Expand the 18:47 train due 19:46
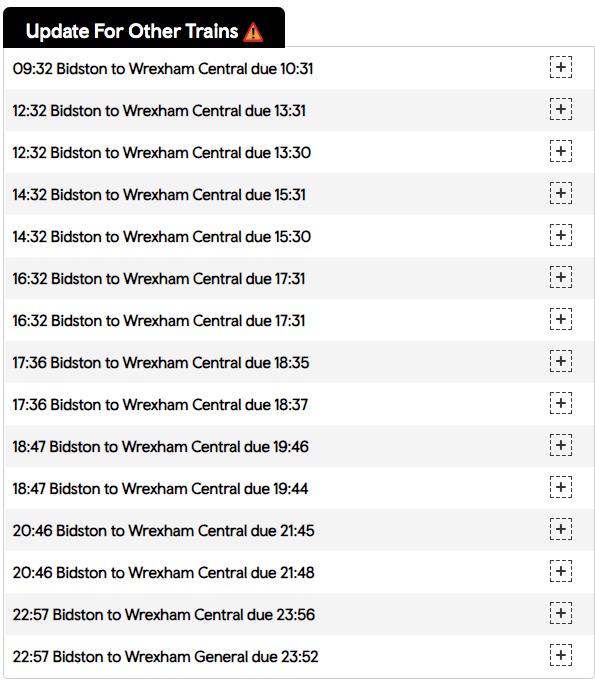 pyautogui.click(x=561, y=445)
